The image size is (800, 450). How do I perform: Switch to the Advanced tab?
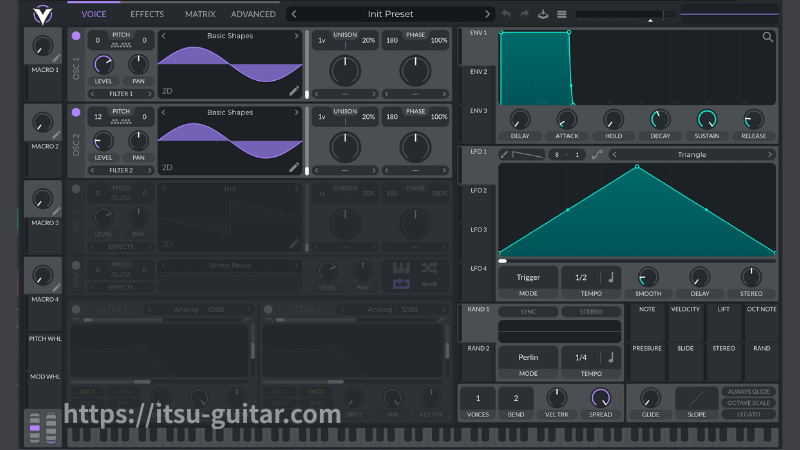click(253, 14)
